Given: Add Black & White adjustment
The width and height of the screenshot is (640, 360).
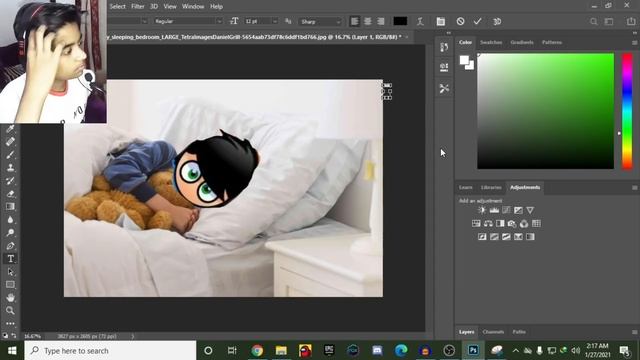Looking at the screenshot, I should (x=500, y=223).
